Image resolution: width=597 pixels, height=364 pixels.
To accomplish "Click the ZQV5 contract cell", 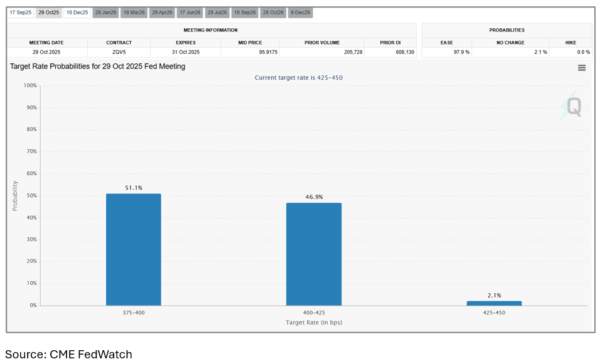I will (x=119, y=52).
